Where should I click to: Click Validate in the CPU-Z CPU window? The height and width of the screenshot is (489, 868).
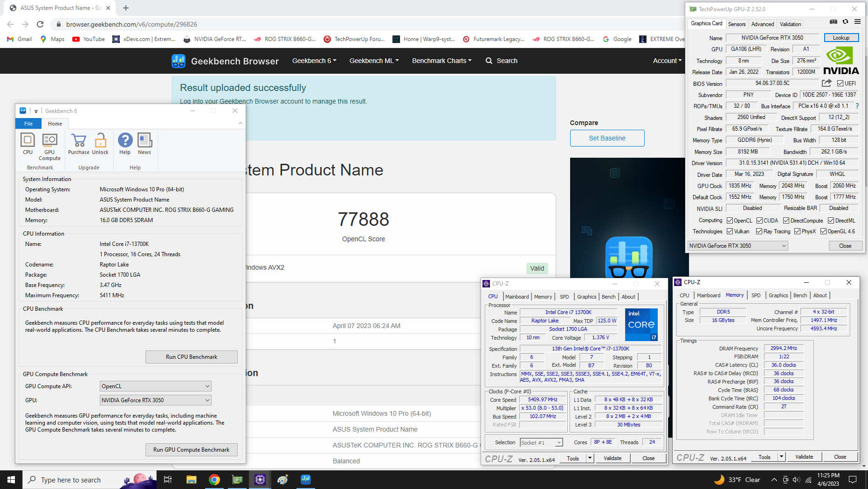click(613, 458)
